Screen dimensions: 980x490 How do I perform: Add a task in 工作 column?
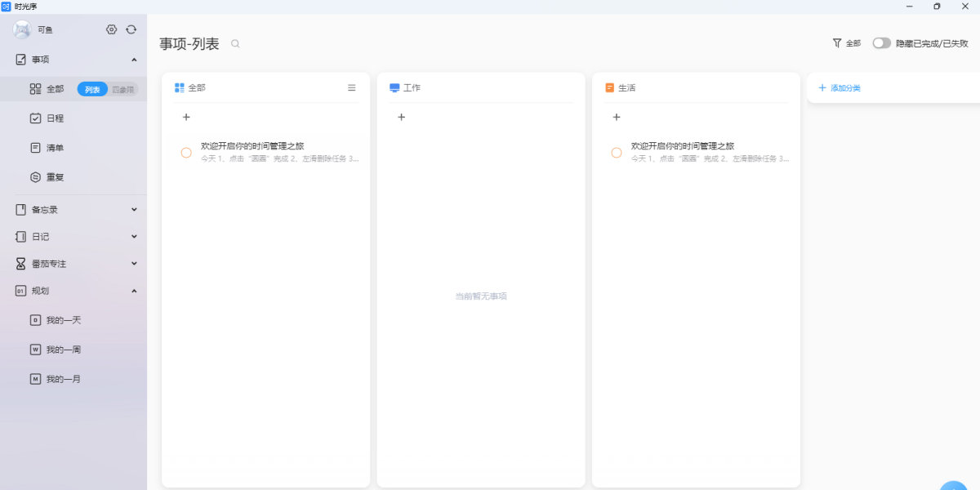tap(401, 118)
